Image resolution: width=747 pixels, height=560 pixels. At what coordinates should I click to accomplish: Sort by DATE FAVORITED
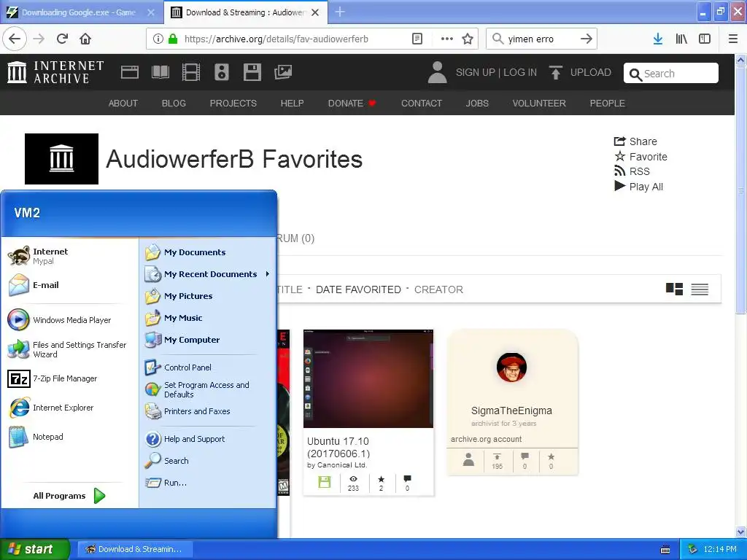(358, 289)
